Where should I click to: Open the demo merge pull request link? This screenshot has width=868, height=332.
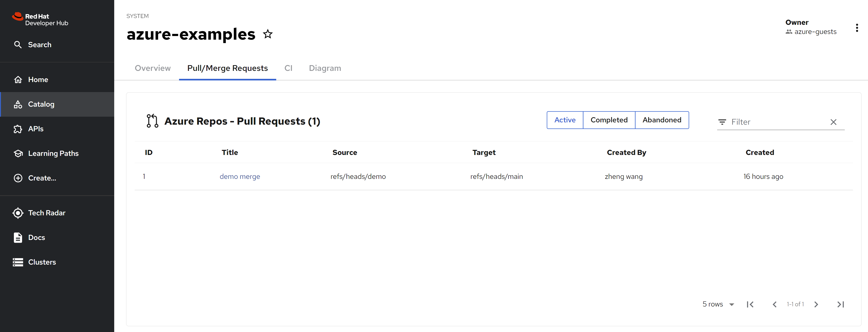[x=240, y=176]
